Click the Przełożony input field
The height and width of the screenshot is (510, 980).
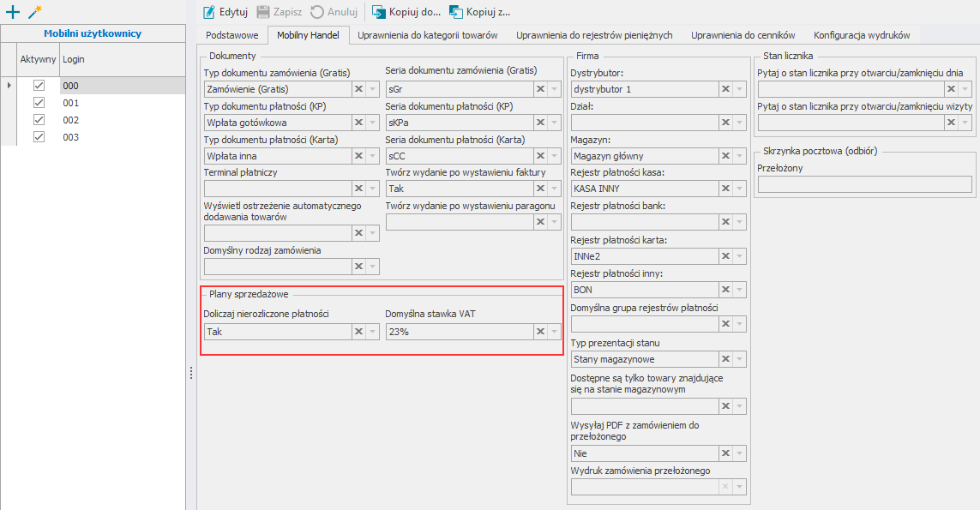(x=864, y=184)
